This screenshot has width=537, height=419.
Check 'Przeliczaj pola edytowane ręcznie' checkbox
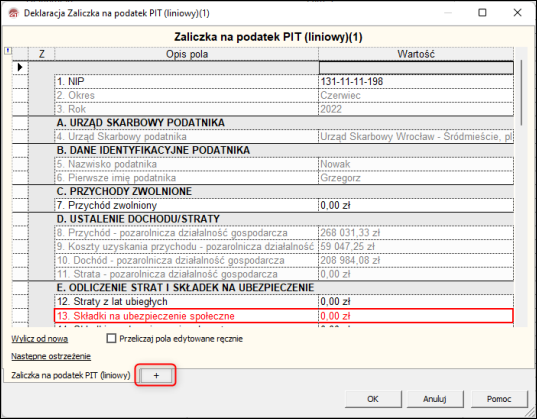(111, 338)
